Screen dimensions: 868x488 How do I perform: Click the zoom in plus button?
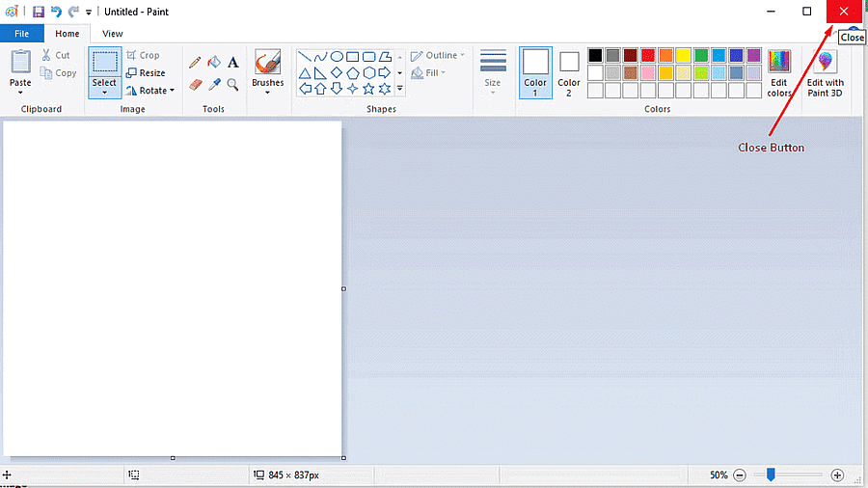tap(837, 475)
